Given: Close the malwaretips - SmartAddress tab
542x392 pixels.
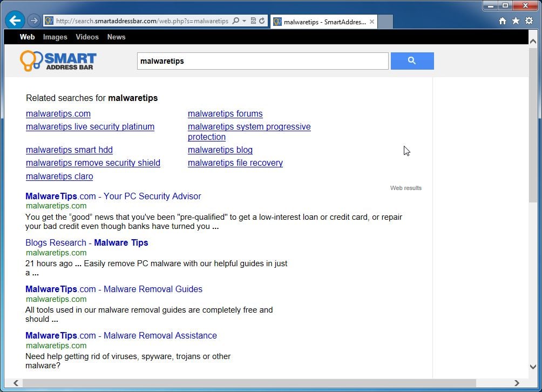Looking at the screenshot, I should 371,22.
